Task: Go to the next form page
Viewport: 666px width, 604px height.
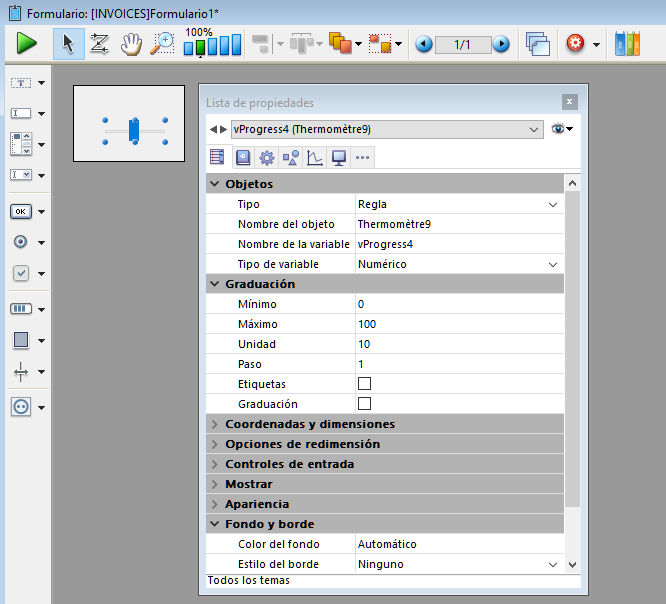Action: pyautogui.click(x=501, y=44)
